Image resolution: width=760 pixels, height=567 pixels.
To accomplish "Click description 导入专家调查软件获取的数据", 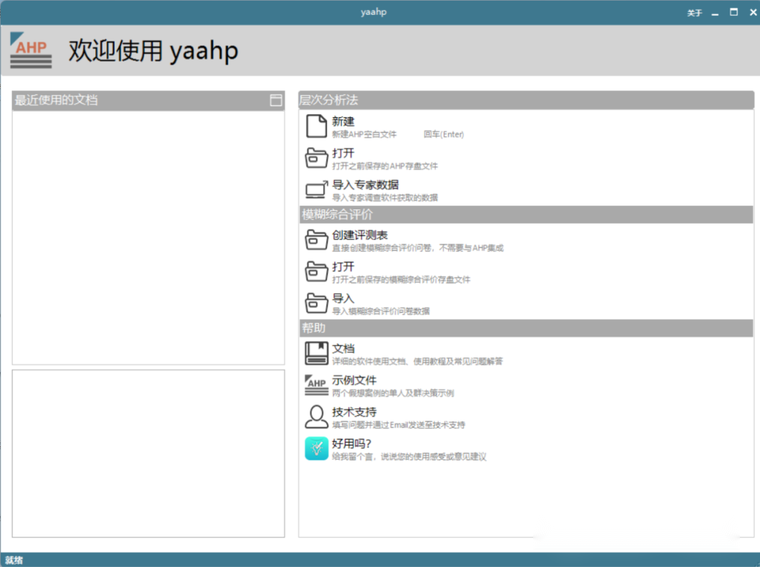I will (385, 197).
